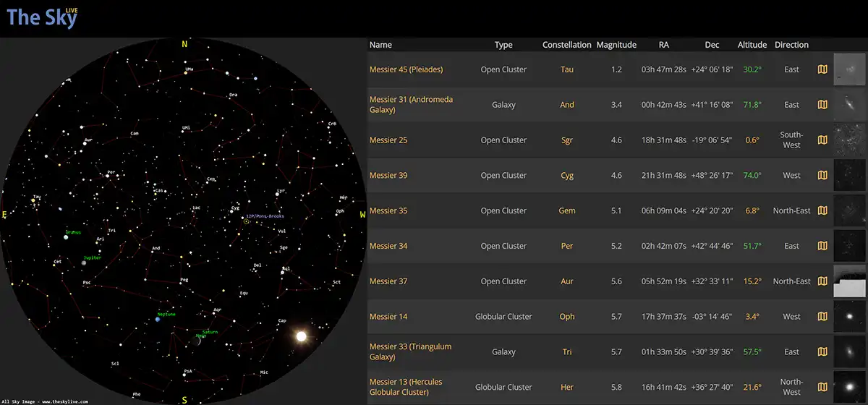Click the N compass marker on sky chart

tap(184, 44)
